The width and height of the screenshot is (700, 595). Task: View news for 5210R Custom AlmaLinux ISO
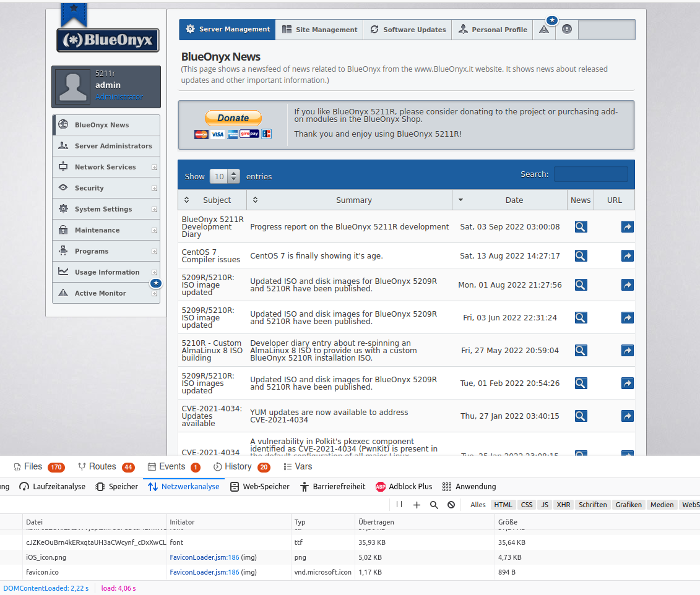(x=581, y=351)
